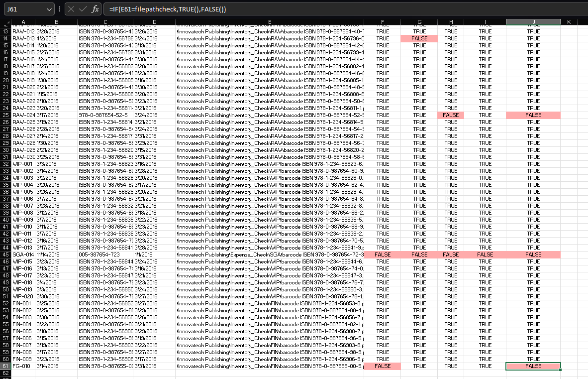Open Insert Function fx dialog
This screenshot has height=379, width=588.
(96, 9)
